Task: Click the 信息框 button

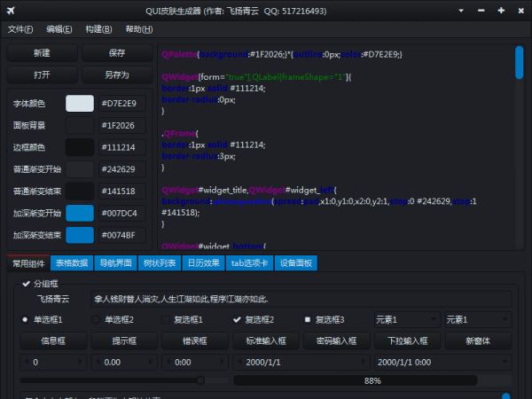Action: 53,340
